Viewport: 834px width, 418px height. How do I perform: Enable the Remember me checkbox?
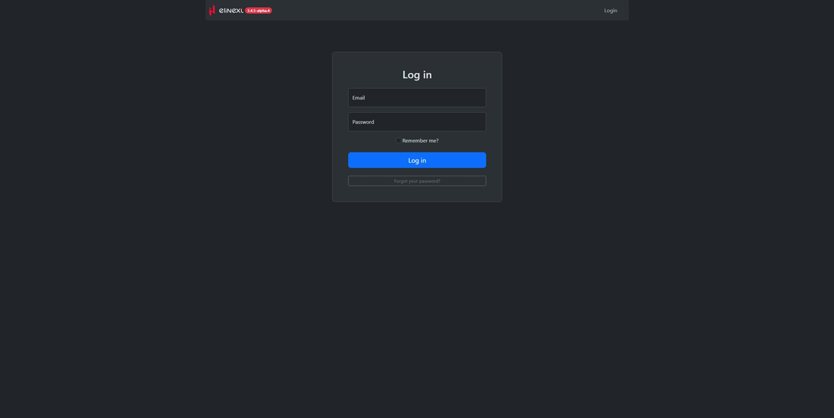[x=398, y=141]
